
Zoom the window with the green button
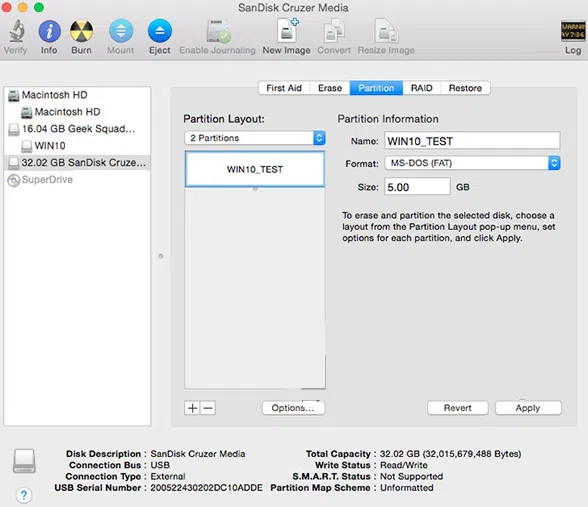[39, 7]
